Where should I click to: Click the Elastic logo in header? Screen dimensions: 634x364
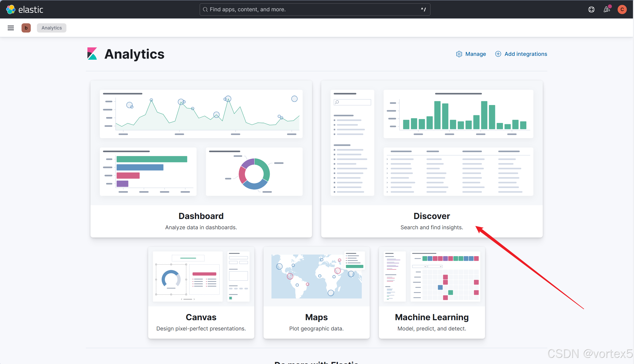click(x=25, y=9)
